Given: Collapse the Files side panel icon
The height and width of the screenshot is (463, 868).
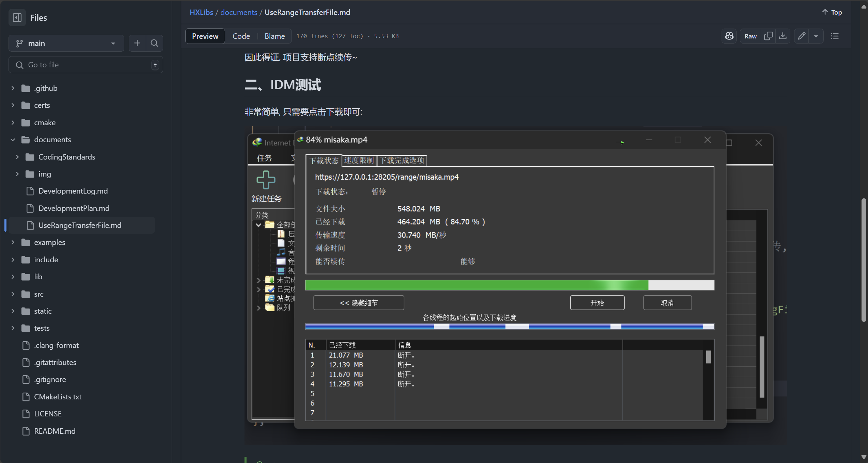Looking at the screenshot, I should 17,18.
